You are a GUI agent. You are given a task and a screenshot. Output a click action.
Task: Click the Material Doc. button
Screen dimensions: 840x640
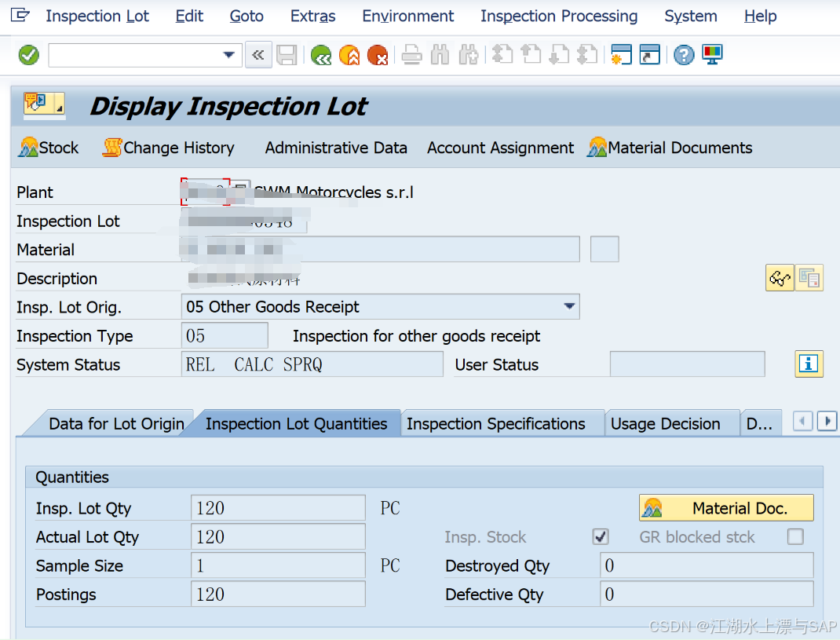point(726,507)
